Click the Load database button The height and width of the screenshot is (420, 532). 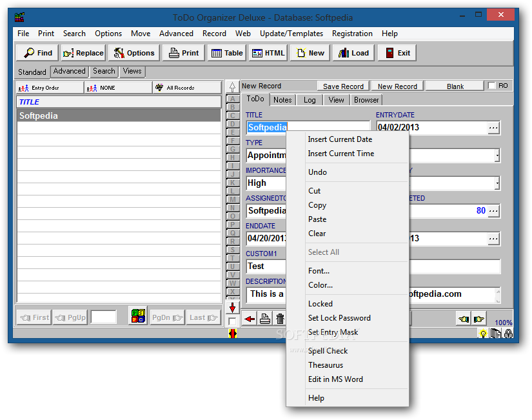coord(353,53)
